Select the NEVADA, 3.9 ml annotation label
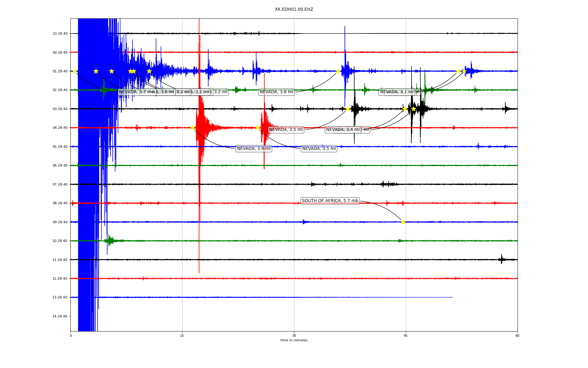This screenshot has height=368, width=588. [x=254, y=149]
